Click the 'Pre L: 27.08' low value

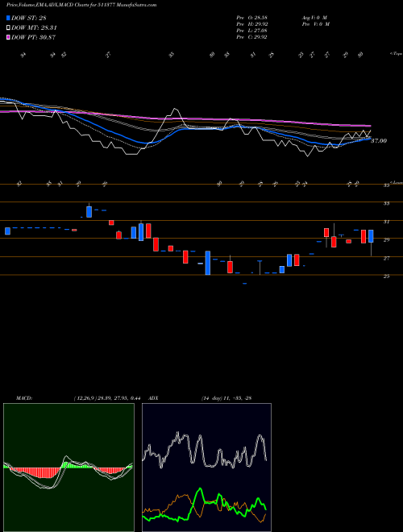(x=251, y=31)
